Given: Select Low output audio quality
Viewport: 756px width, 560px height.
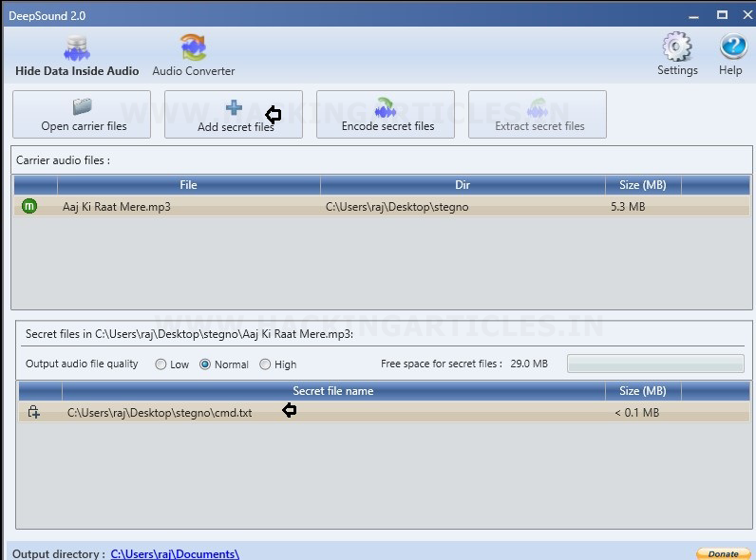Looking at the screenshot, I should pos(161,364).
